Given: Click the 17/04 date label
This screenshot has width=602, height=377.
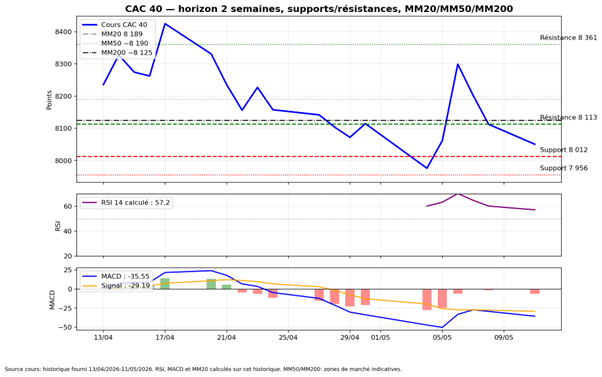Looking at the screenshot, I should (165, 338).
